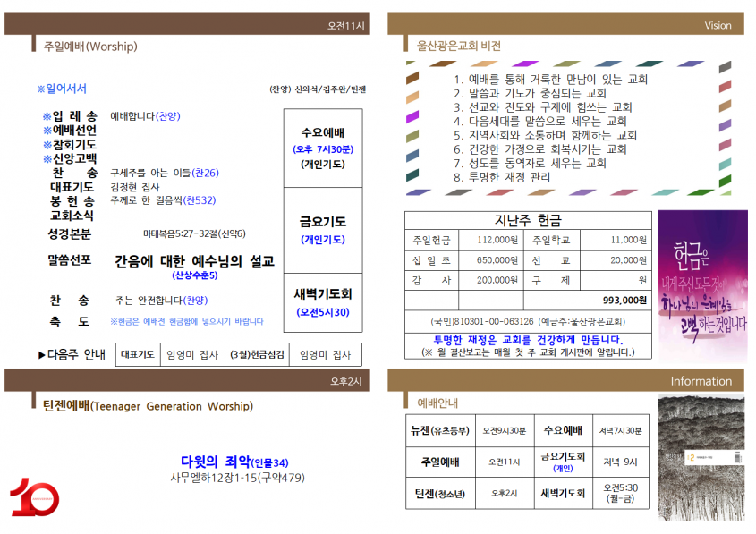
Task: Select the 새벽기도회 schedule box
Action: point(323,302)
